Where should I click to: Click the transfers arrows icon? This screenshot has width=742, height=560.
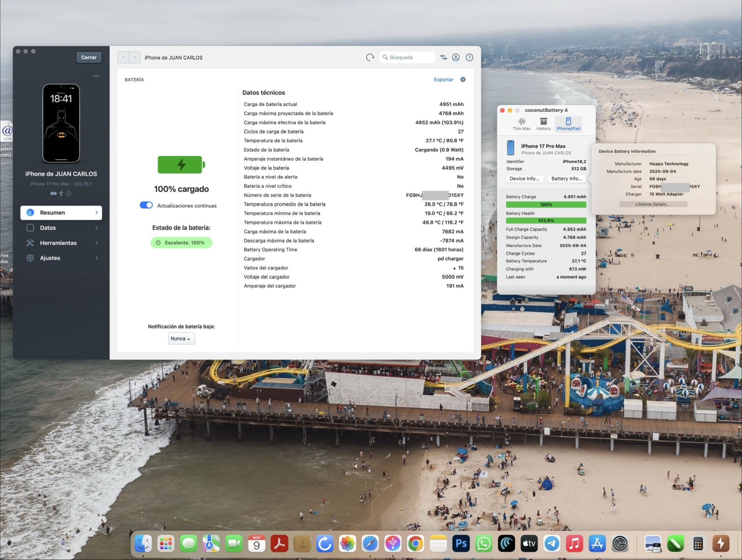click(x=443, y=58)
